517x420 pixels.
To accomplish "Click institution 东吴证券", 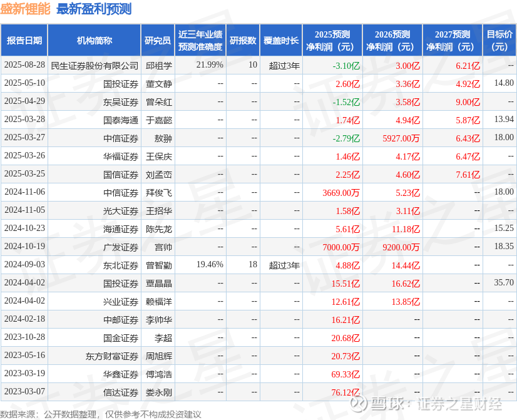I will pyautogui.click(x=121, y=102).
